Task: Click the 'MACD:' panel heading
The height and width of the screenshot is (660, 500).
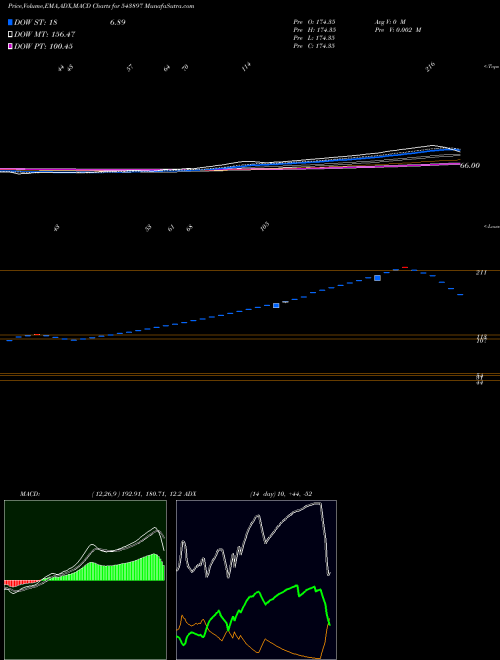Action: coord(30,494)
